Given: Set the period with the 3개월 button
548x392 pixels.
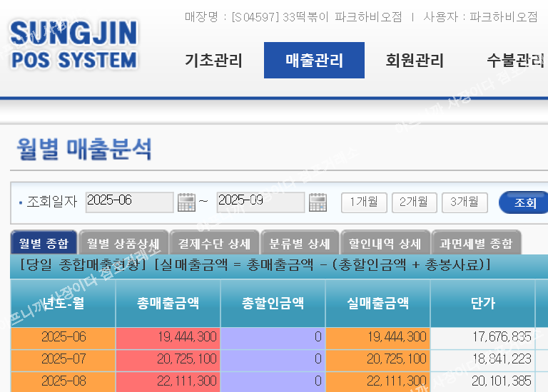Looking at the screenshot, I should pos(464,202).
